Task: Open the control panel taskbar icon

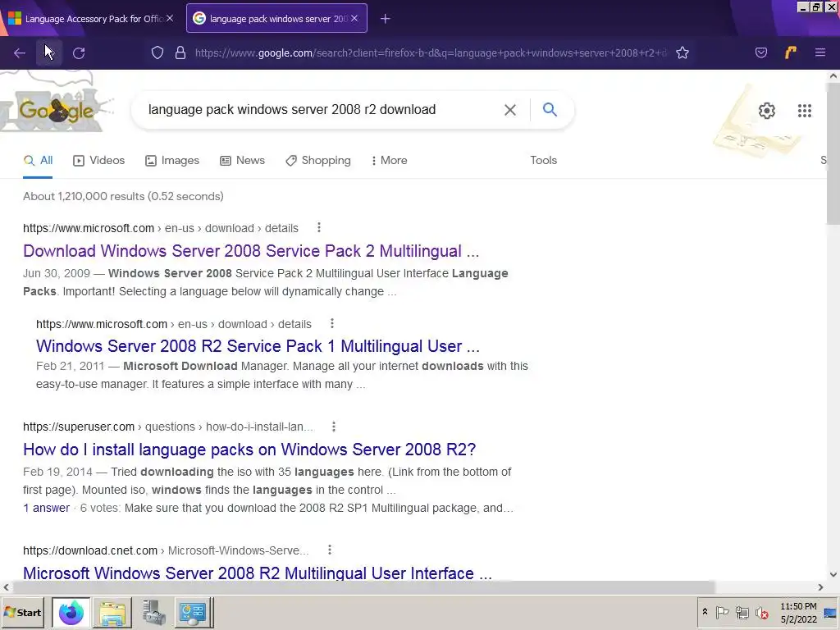Action: [x=194, y=612]
